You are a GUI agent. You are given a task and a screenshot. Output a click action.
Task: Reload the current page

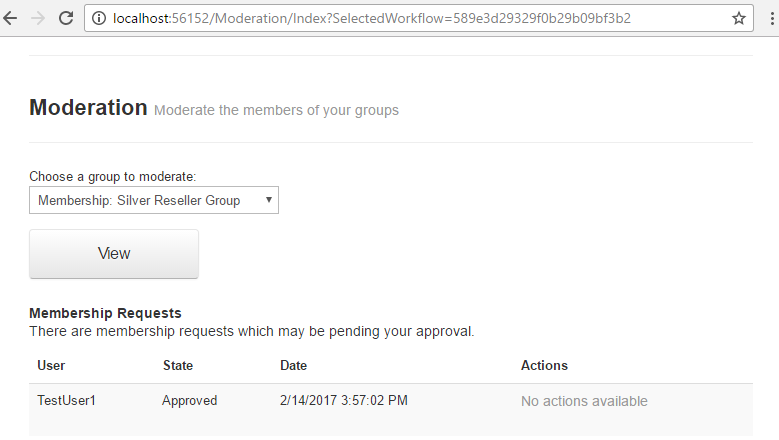click(66, 18)
